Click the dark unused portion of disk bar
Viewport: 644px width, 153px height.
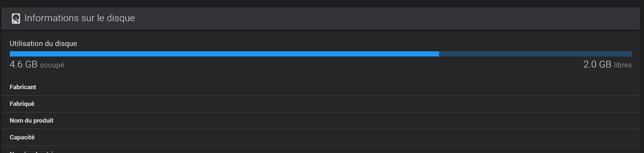tap(535, 54)
